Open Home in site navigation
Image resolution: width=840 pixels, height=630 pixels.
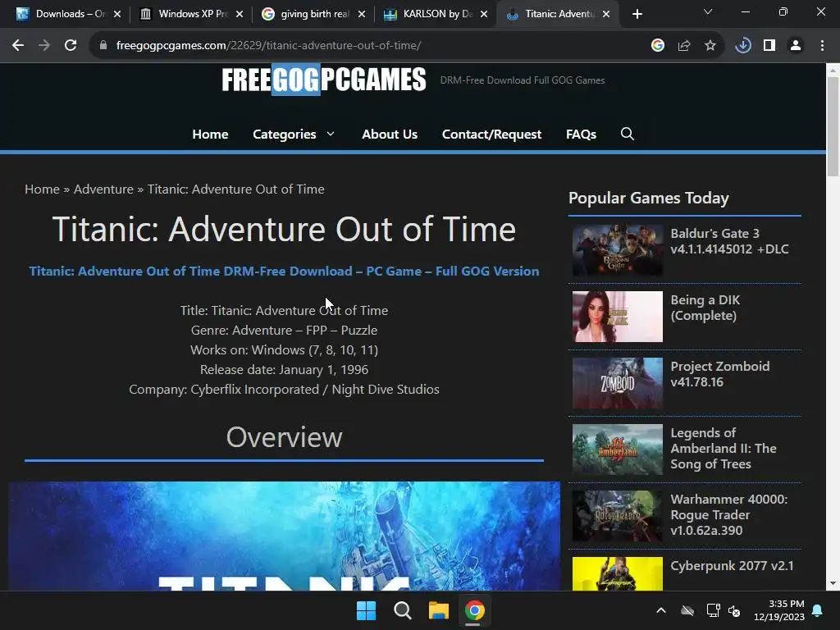pyautogui.click(x=210, y=134)
